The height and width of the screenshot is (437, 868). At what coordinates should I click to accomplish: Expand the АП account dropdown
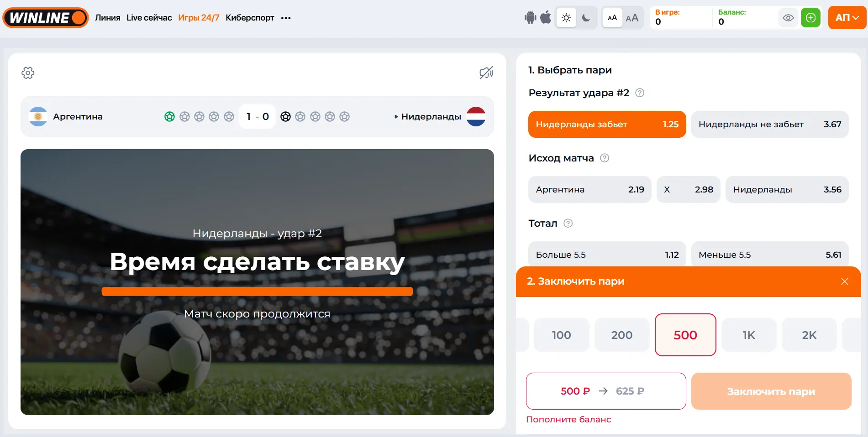click(x=847, y=18)
